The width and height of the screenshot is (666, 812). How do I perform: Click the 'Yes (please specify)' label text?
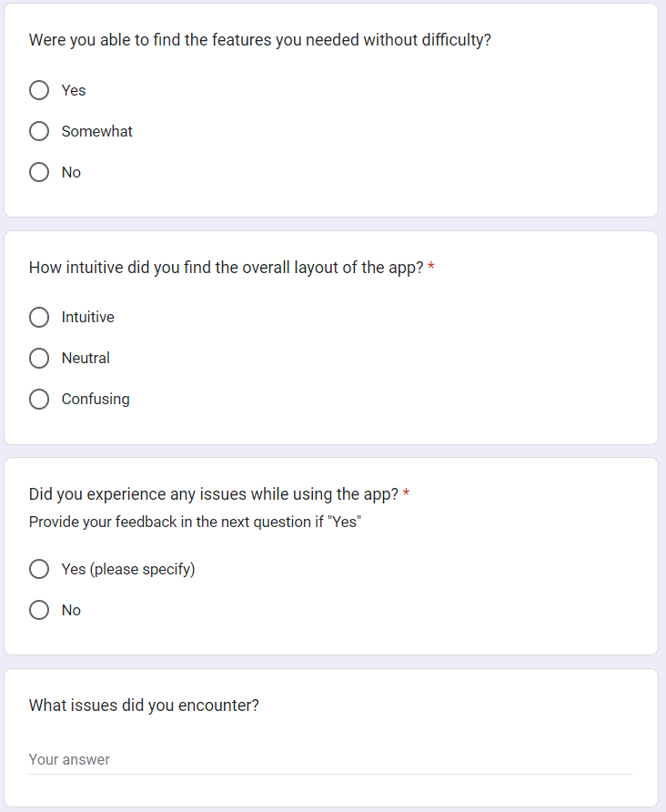pos(128,569)
